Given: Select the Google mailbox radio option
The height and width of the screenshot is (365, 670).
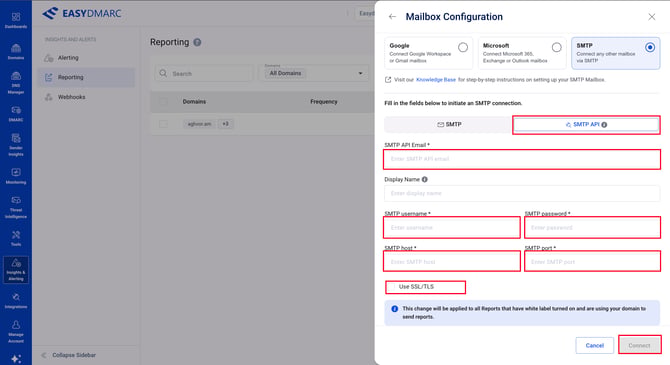Looking at the screenshot, I should point(463,47).
